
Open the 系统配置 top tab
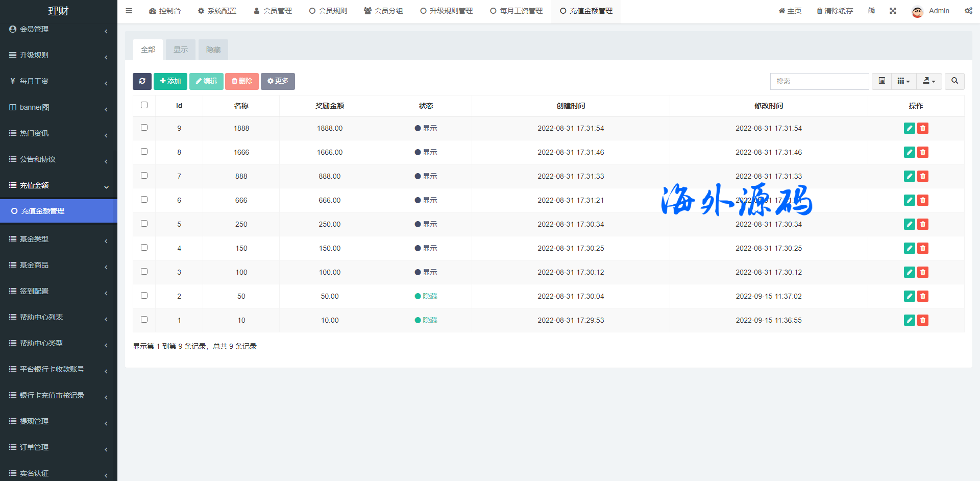217,11
